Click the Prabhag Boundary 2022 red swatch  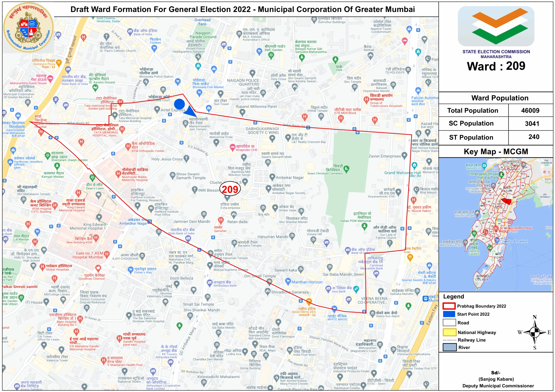click(x=449, y=306)
